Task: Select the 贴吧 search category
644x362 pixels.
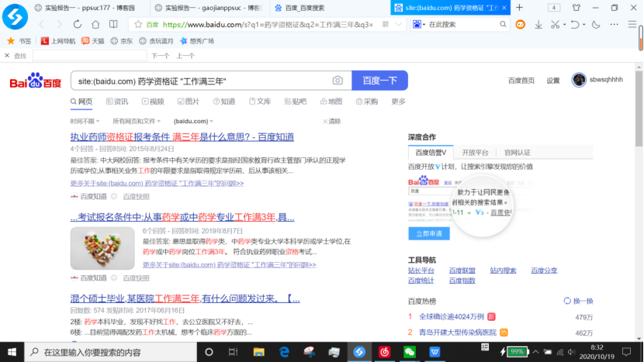Action: click(296, 102)
